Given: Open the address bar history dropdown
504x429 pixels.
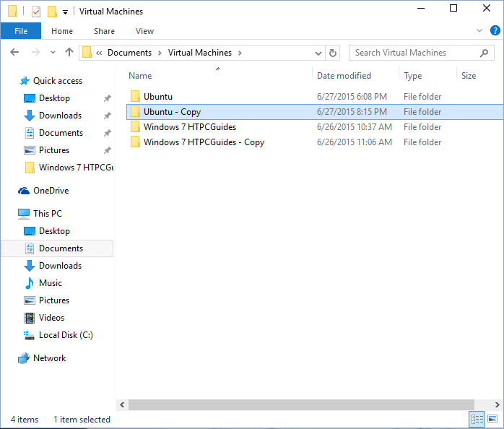Looking at the screenshot, I should click(318, 53).
